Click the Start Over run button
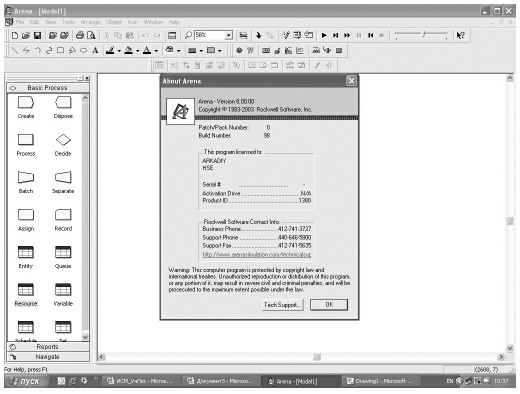Viewport: 520px width, 394px height. tap(370, 35)
